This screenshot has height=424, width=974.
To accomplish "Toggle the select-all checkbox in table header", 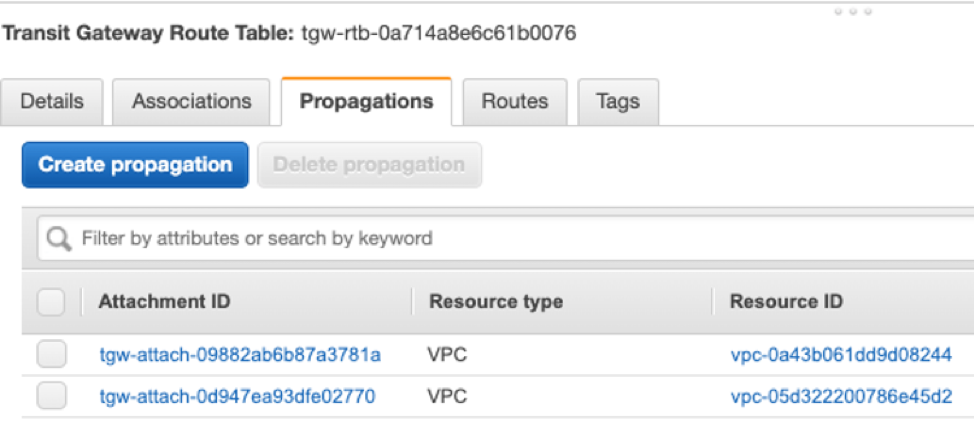I will (51, 302).
